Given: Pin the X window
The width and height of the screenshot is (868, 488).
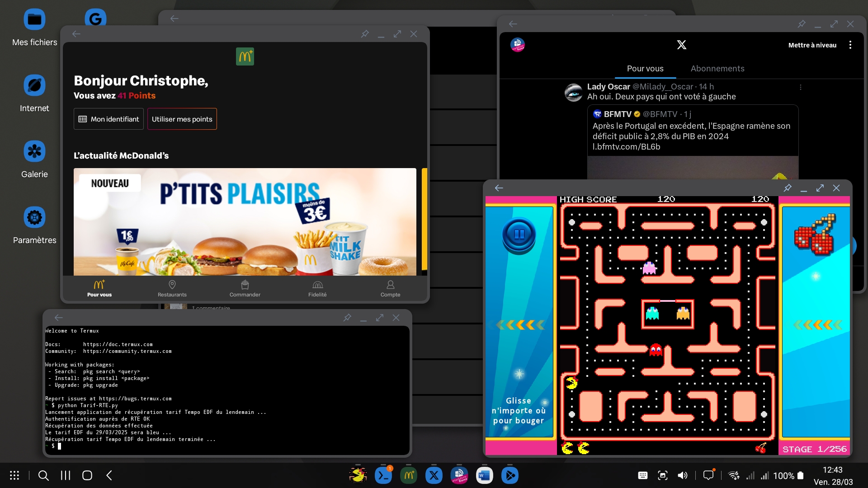Looking at the screenshot, I should [x=802, y=24].
